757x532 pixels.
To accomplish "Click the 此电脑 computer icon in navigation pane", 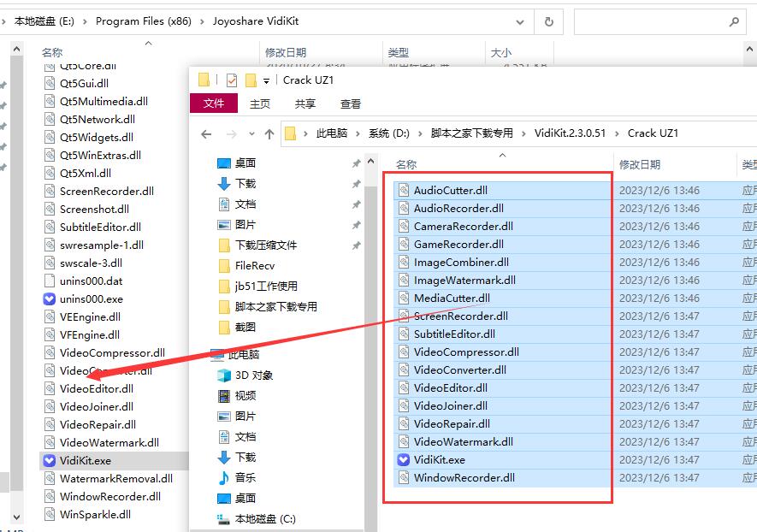I will pos(218,355).
